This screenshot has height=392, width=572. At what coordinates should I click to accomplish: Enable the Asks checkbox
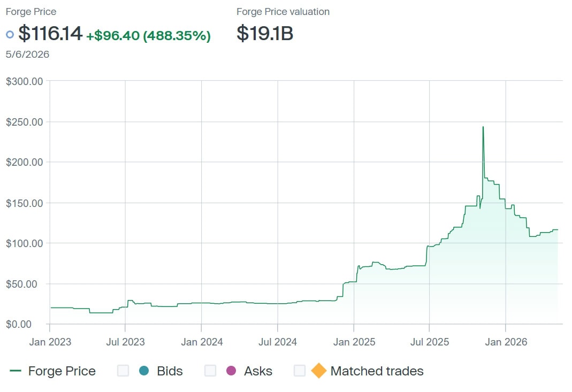pos(210,371)
